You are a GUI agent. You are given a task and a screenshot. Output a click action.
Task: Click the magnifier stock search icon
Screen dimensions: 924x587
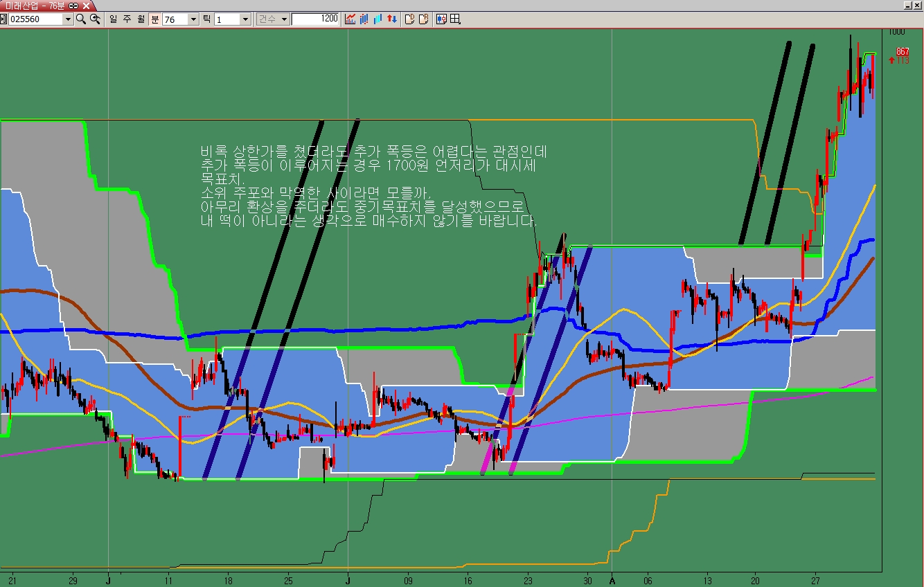[81, 19]
